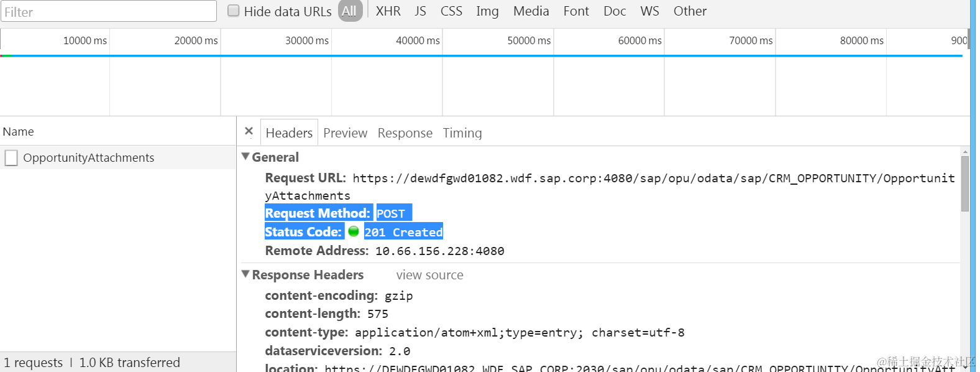The height and width of the screenshot is (372, 980).
Task: Filter requests by Font
Action: (576, 11)
